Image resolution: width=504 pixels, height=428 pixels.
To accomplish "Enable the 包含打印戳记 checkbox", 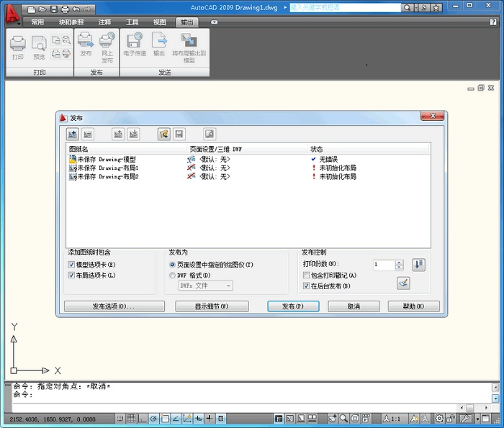I will [x=307, y=276].
